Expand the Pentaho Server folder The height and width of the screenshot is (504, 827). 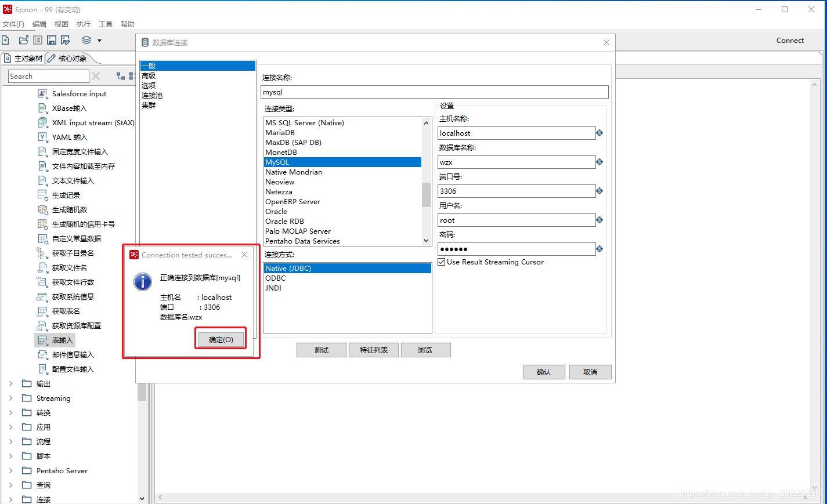click(10, 470)
